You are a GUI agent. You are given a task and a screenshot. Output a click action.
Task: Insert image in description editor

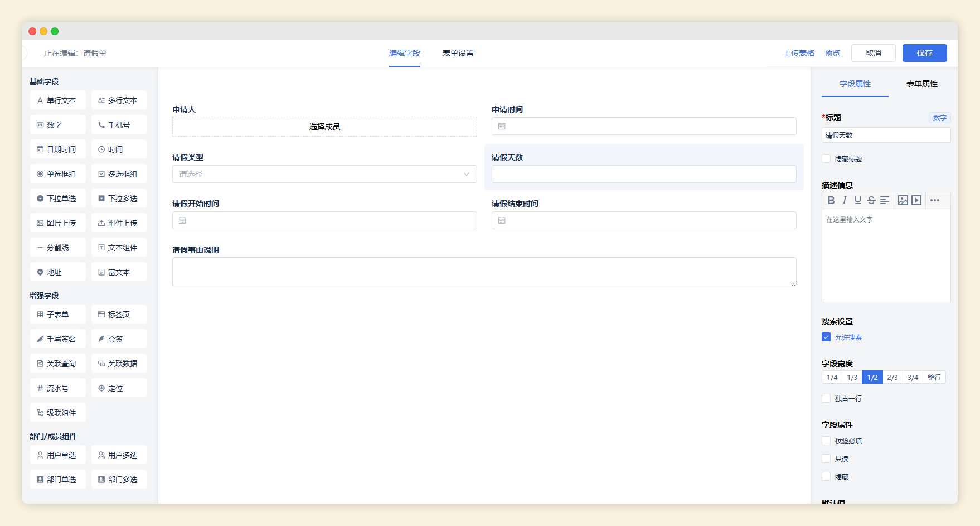coord(903,200)
